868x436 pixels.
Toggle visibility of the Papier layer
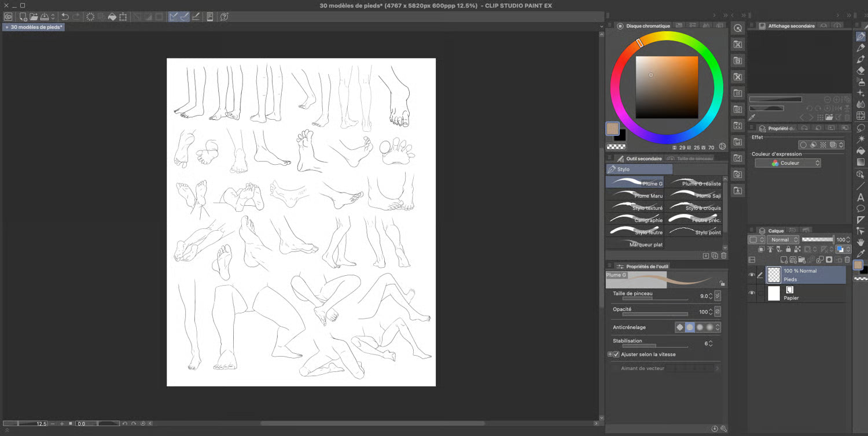pos(752,293)
